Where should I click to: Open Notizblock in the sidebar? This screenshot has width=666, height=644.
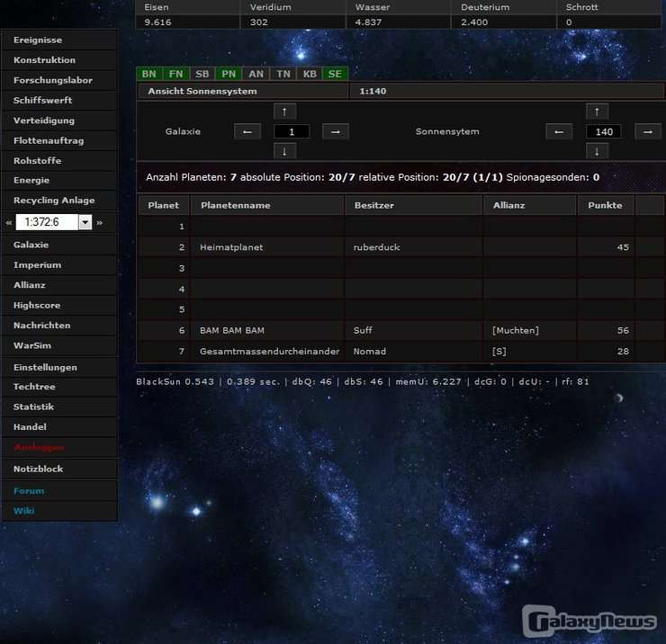[x=59, y=469]
